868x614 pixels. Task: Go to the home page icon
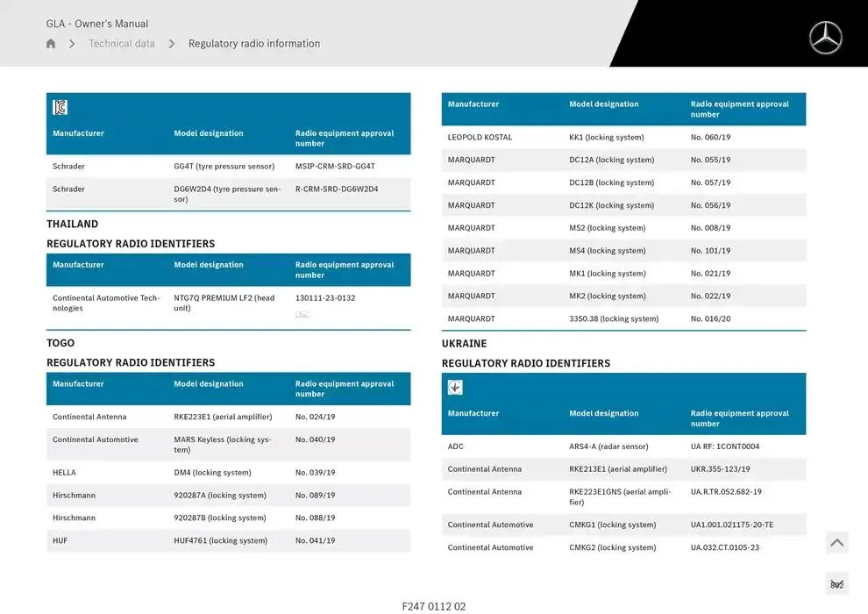[51, 44]
